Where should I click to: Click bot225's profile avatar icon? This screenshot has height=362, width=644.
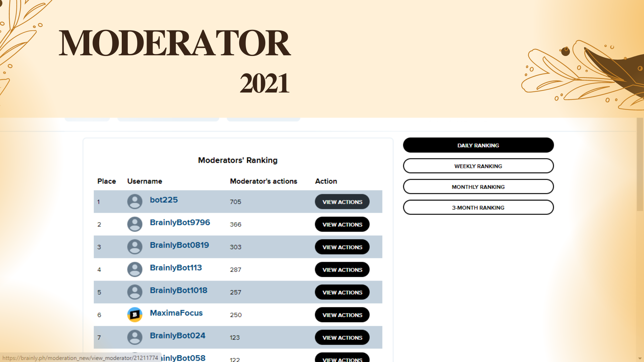[x=135, y=202]
